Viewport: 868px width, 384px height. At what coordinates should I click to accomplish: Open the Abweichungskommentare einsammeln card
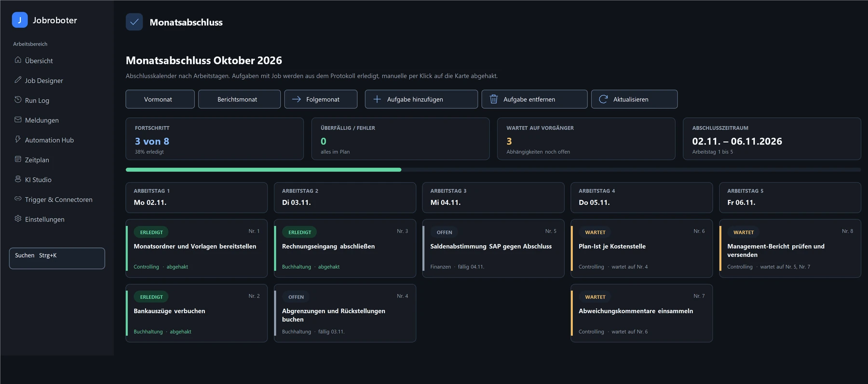click(642, 313)
